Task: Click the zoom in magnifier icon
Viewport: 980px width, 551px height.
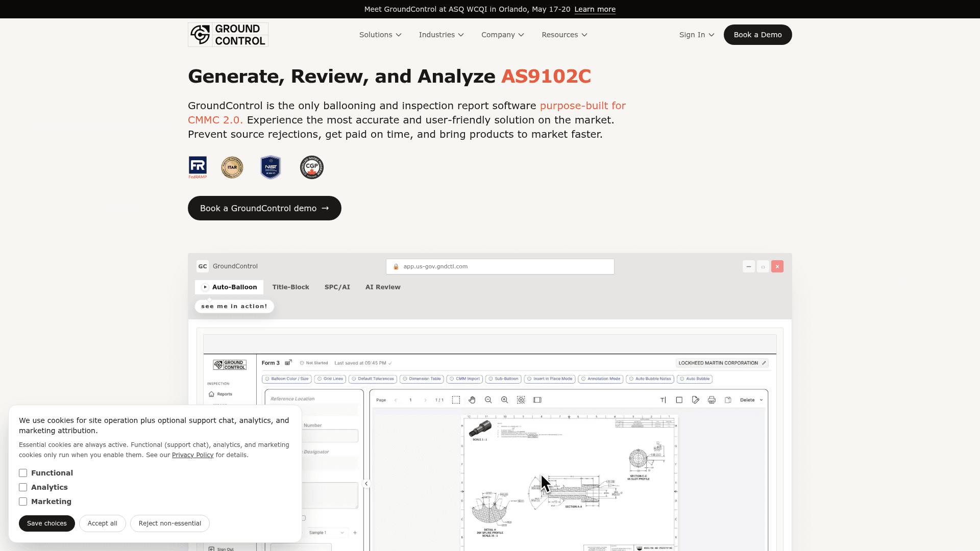Action: (x=505, y=400)
